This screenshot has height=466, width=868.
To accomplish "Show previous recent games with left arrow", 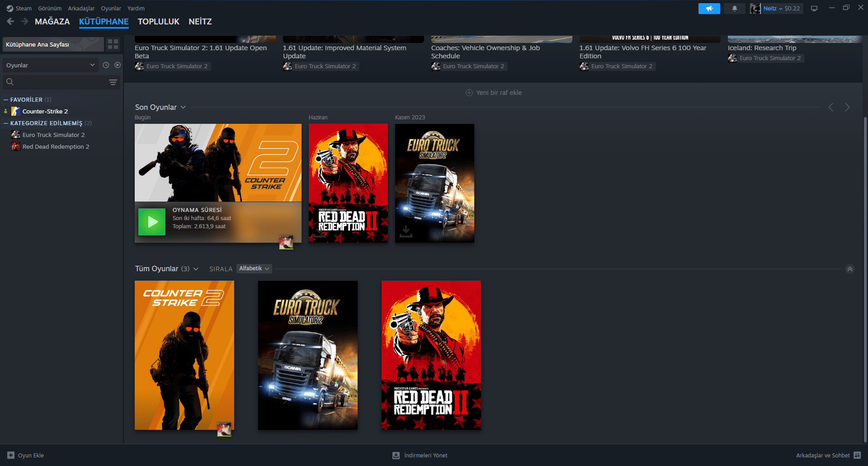I will point(831,107).
